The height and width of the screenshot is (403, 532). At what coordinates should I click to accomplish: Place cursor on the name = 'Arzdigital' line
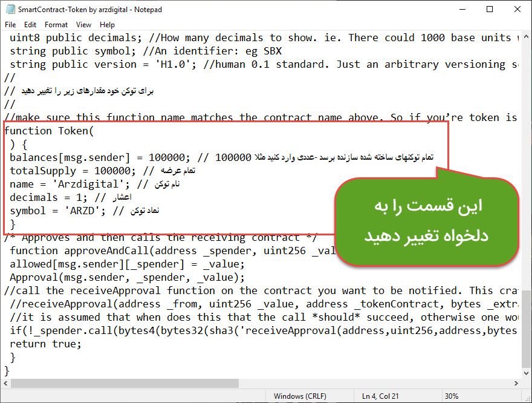pos(73,184)
